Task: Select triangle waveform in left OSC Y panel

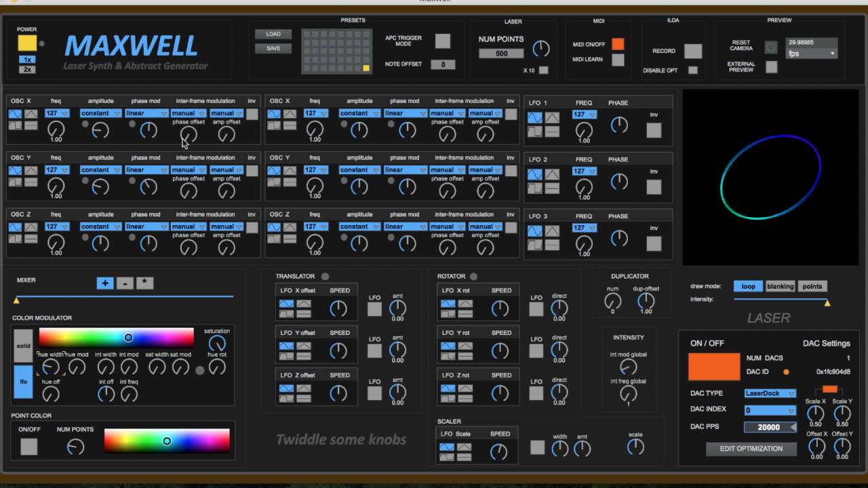Action: click(31, 171)
